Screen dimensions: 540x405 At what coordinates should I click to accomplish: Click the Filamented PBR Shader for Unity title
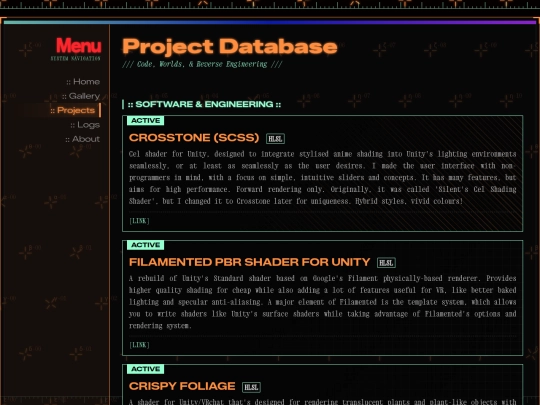click(x=249, y=262)
